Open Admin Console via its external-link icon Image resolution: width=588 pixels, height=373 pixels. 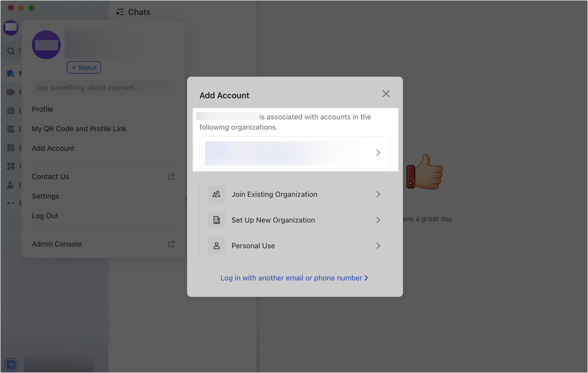pos(171,243)
